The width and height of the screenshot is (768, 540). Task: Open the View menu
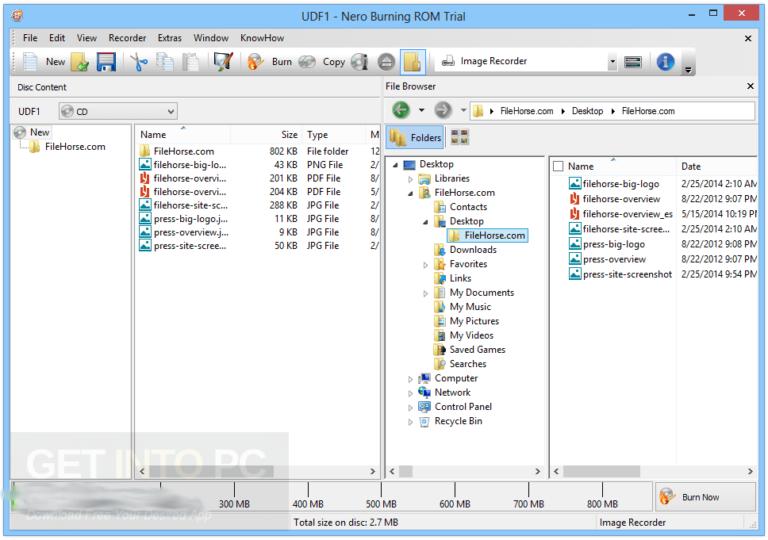[x=87, y=38]
